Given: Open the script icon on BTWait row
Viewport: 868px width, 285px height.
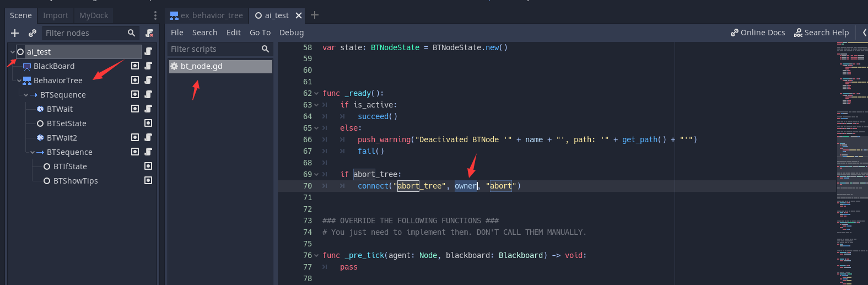Looking at the screenshot, I should 148,109.
